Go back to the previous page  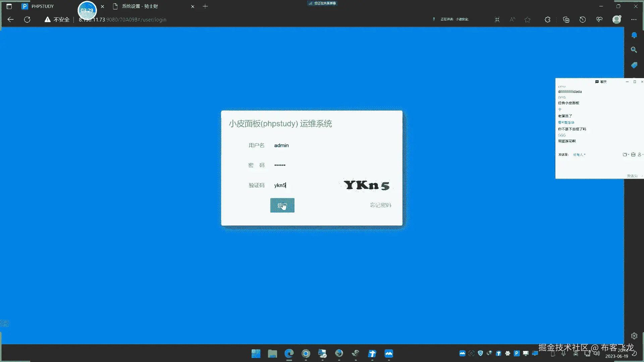10,20
